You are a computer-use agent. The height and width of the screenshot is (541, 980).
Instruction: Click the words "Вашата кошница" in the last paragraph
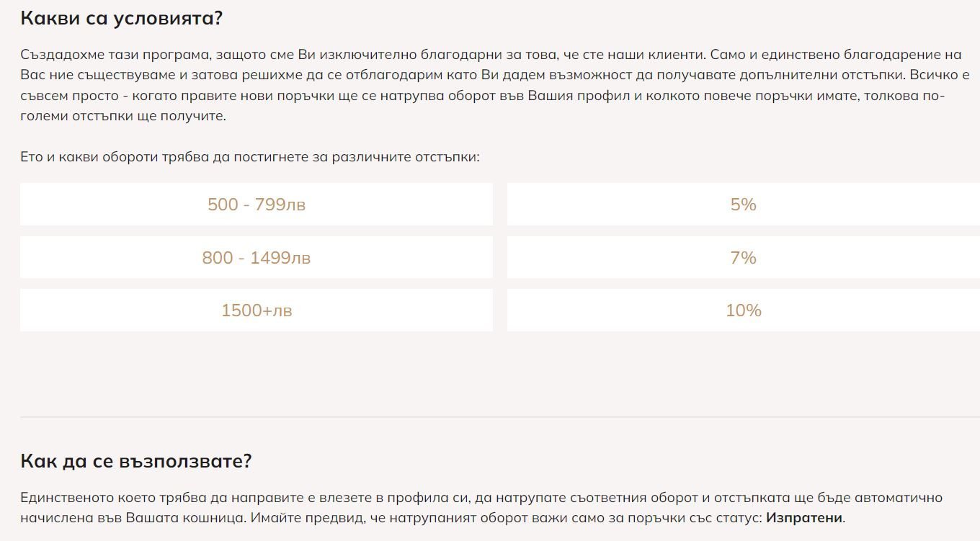click(173, 518)
